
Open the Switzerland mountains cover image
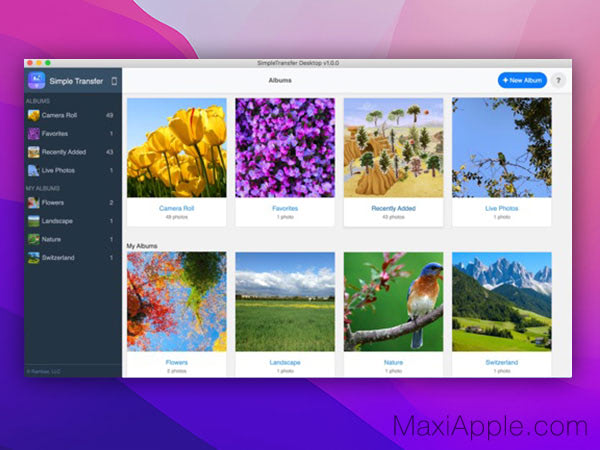[x=502, y=302]
